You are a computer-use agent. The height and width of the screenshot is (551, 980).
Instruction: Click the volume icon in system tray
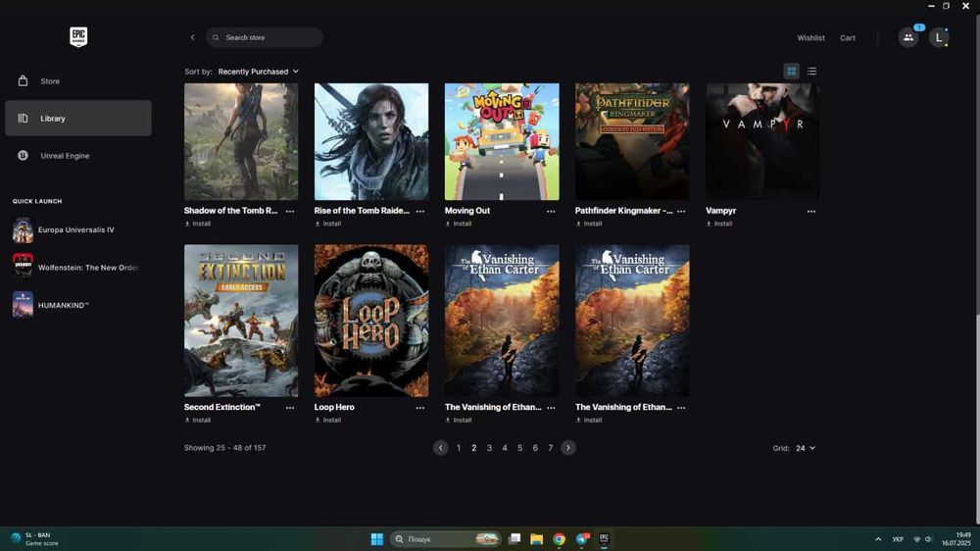(x=929, y=539)
